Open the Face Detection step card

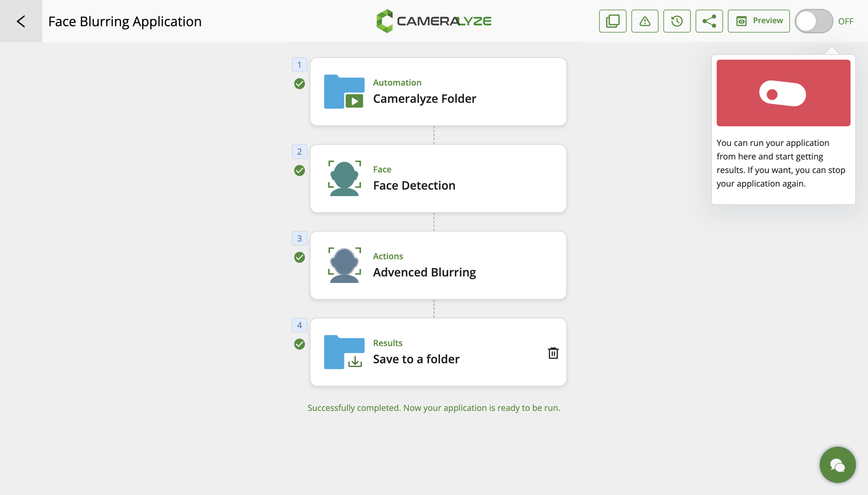(x=438, y=178)
